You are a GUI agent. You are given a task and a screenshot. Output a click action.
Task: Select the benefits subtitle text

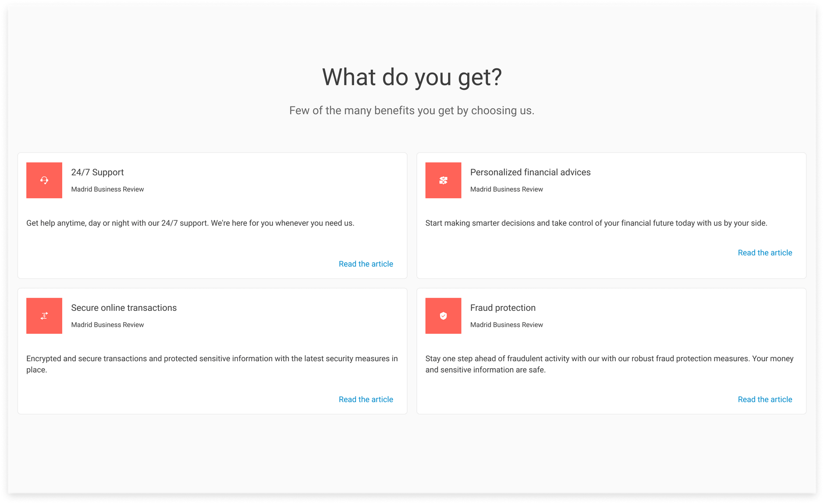coord(412,110)
